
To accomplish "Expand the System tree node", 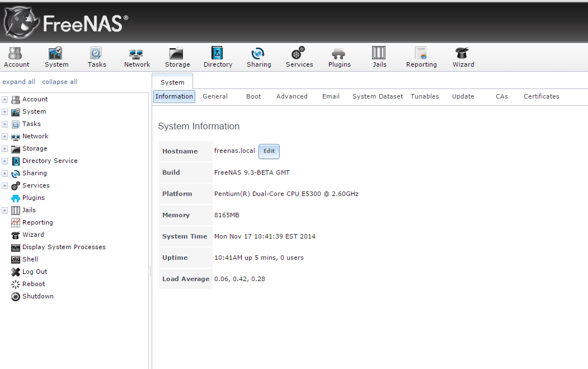I will coord(5,112).
